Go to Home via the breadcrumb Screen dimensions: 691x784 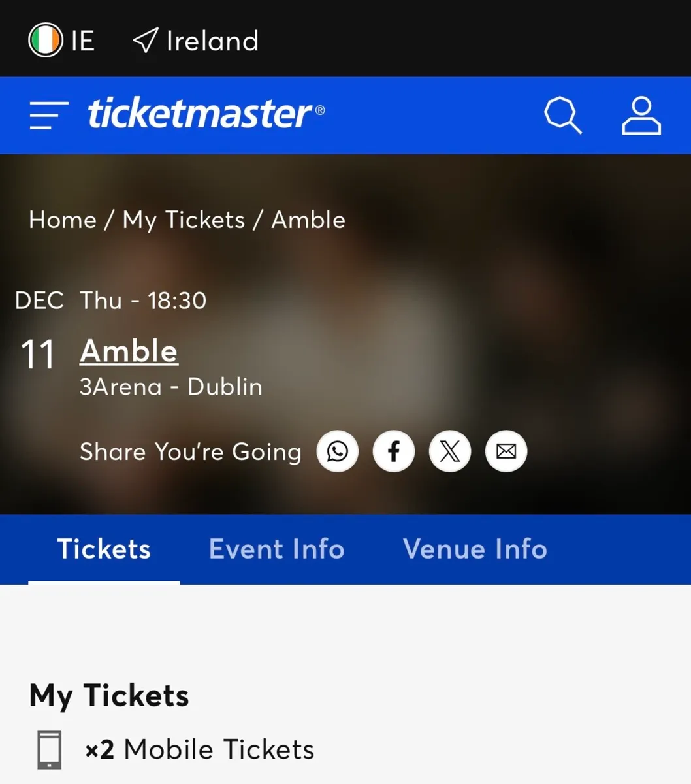point(62,220)
